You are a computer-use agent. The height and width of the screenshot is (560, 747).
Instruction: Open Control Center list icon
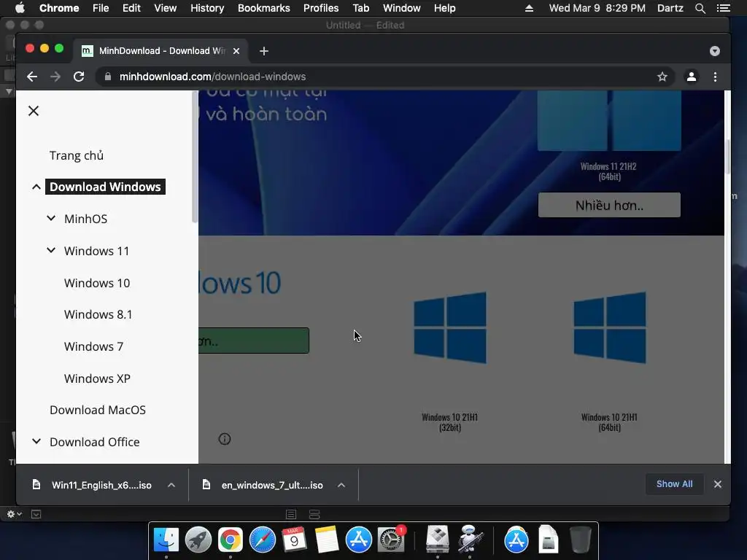coord(723,8)
